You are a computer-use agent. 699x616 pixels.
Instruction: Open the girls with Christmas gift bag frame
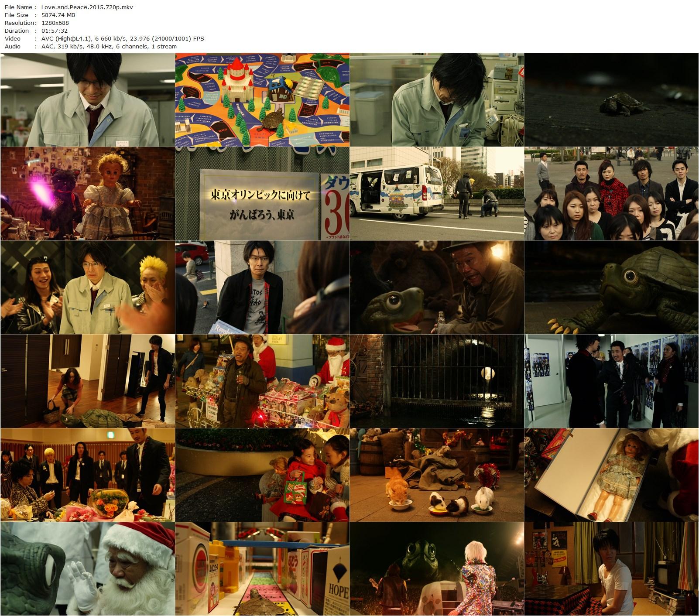click(x=262, y=475)
